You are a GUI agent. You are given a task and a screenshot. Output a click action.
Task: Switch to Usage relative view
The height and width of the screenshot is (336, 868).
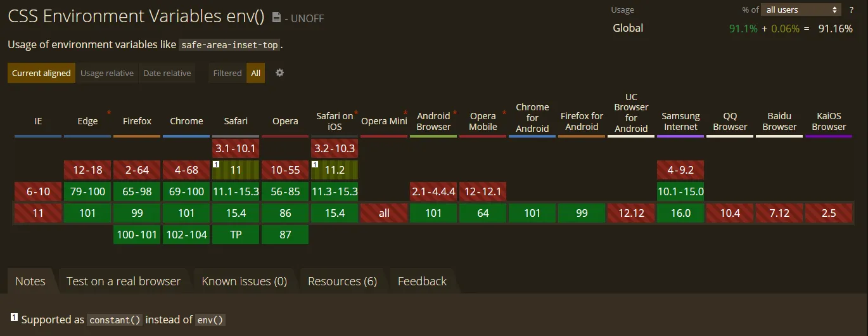coord(107,73)
